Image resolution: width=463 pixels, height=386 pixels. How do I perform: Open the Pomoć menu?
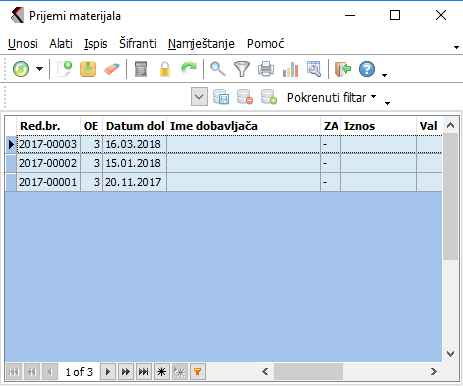point(265,44)
